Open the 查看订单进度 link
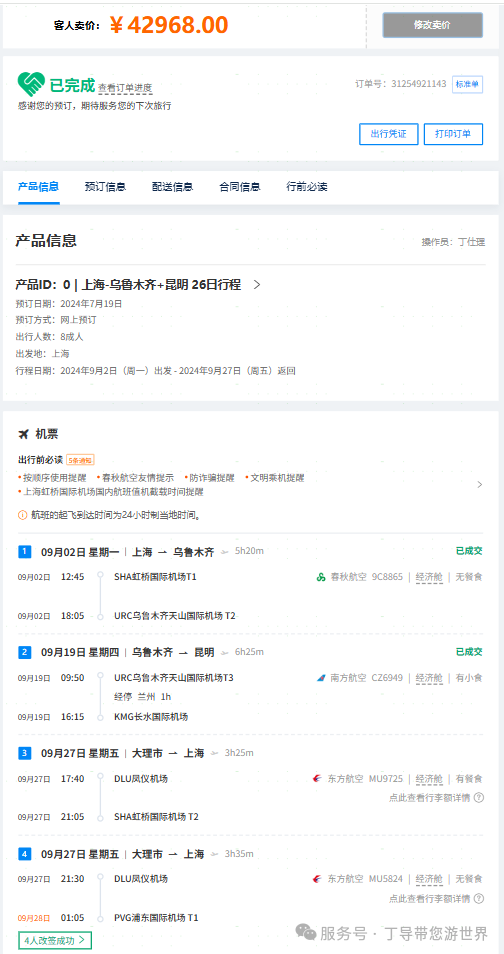504x954 pixels. tap(125, 88)
